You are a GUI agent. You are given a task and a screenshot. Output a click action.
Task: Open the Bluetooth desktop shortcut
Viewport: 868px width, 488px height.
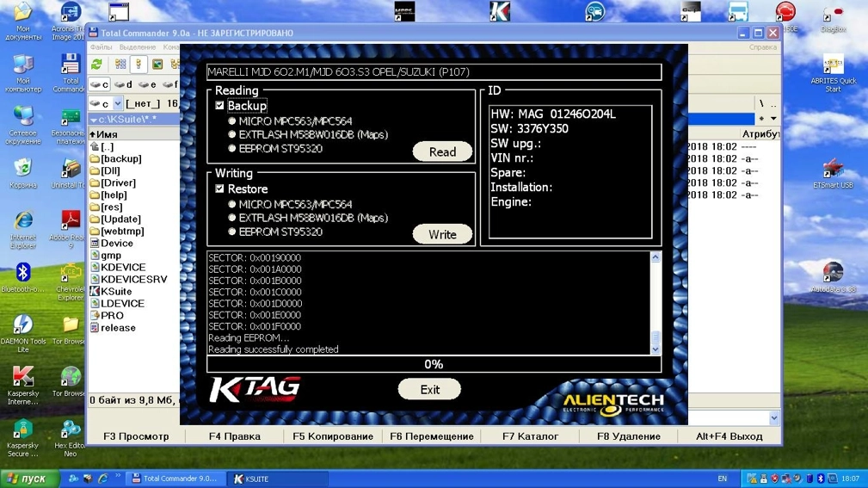click(22, 278)
